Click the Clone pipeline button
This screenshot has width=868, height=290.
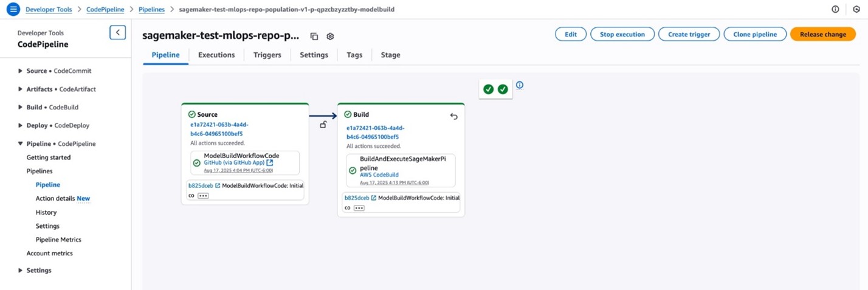(x=755, y=34)
